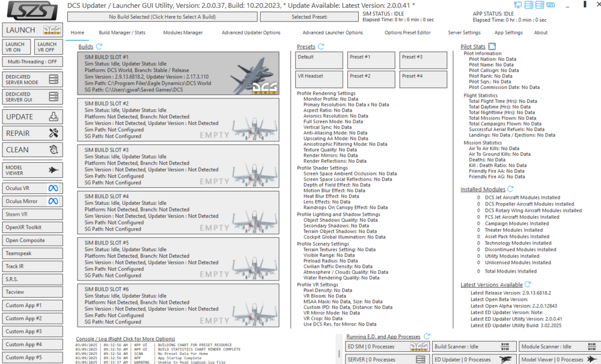Launch Oculus VR app

[x=32, y=188]
